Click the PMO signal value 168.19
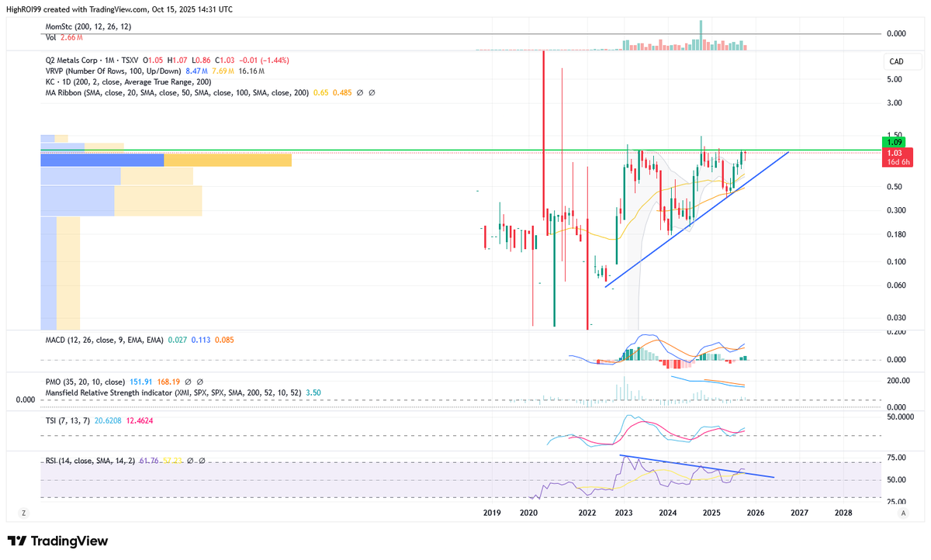931x560 pixels. point(170,382)
